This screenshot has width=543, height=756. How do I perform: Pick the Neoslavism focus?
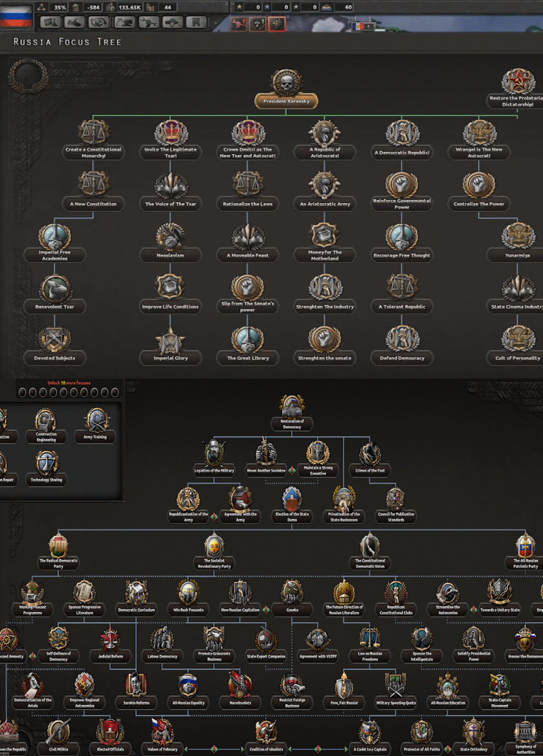pos(171,242)
